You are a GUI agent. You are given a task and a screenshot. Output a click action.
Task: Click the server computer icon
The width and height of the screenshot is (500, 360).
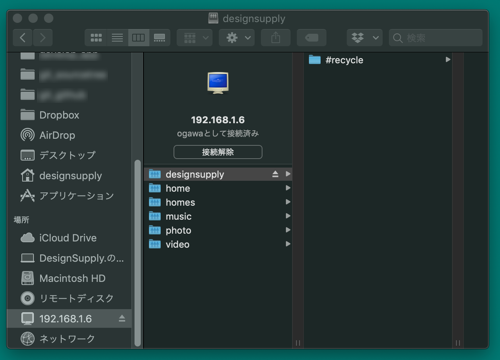(218, 83)
